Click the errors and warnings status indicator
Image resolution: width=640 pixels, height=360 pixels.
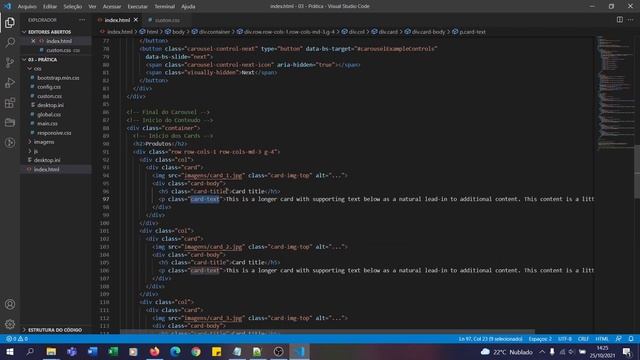[x=17, y=339]
